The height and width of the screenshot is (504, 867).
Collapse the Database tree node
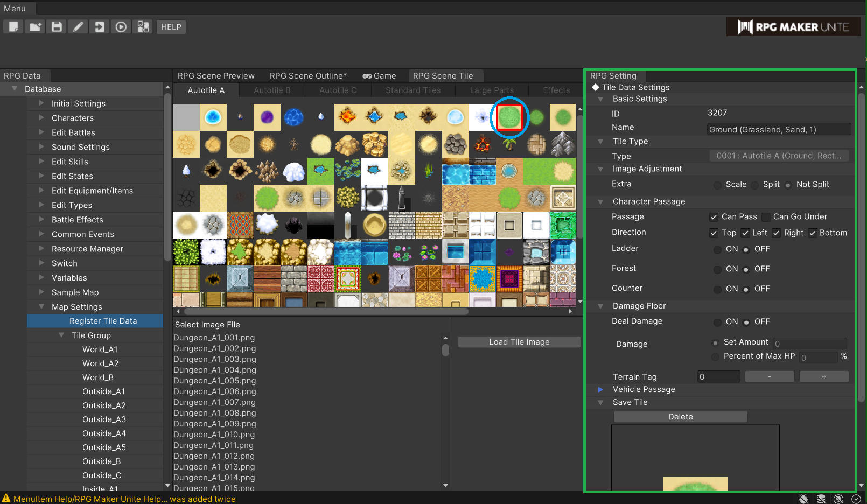[15, 89]
